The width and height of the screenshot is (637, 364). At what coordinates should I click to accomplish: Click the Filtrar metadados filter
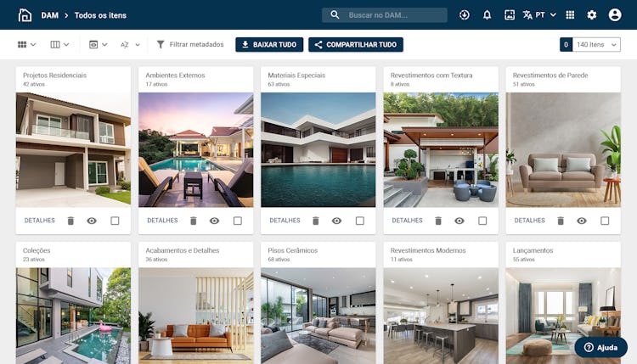click(x=190, y=45)
